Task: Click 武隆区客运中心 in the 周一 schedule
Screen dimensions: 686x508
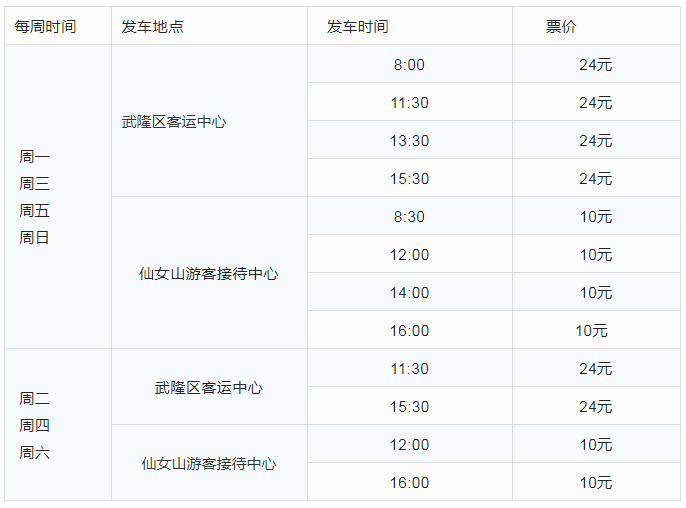Action: pos(174,122)
